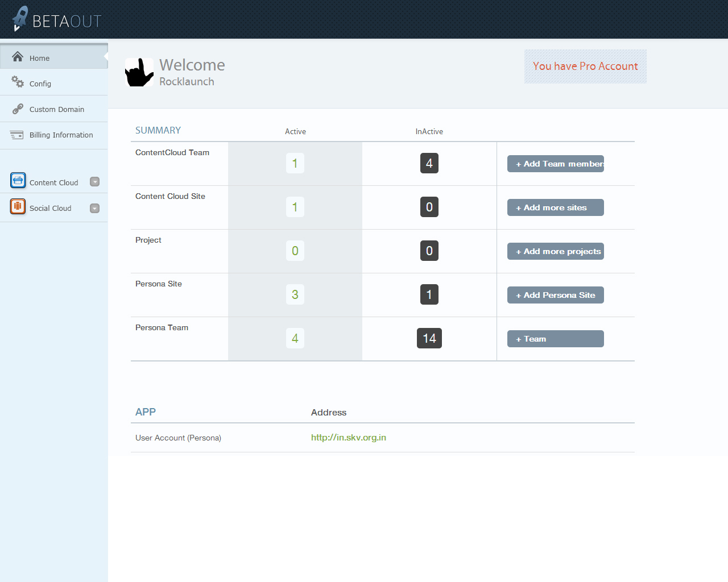Click the Billing Information card icon
The height and width of the screenshot is (582, 728).
tap(17, 135)
